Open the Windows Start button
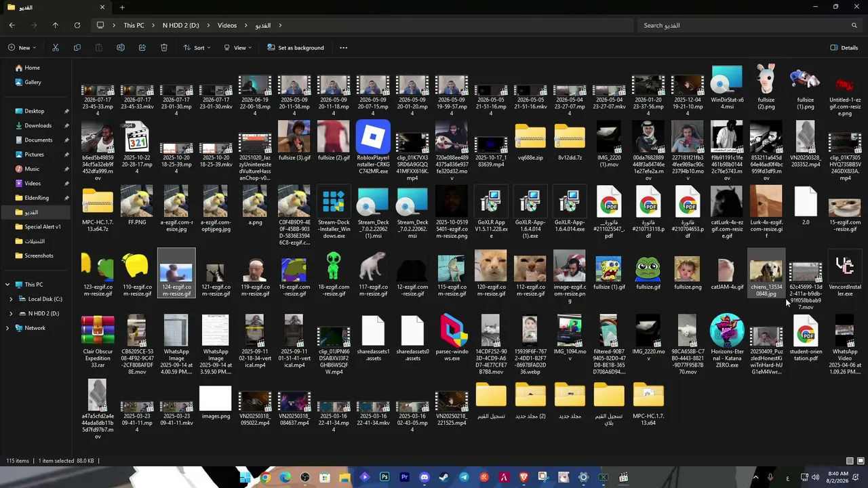The image size is (868, 488). [245, 477]
